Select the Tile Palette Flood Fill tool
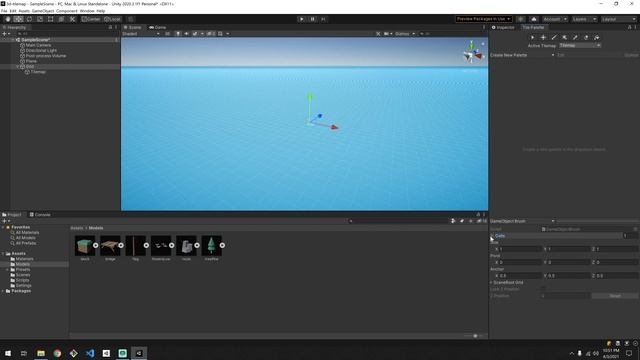This screenshot has width=640, height=360. [x=596, y=38]
